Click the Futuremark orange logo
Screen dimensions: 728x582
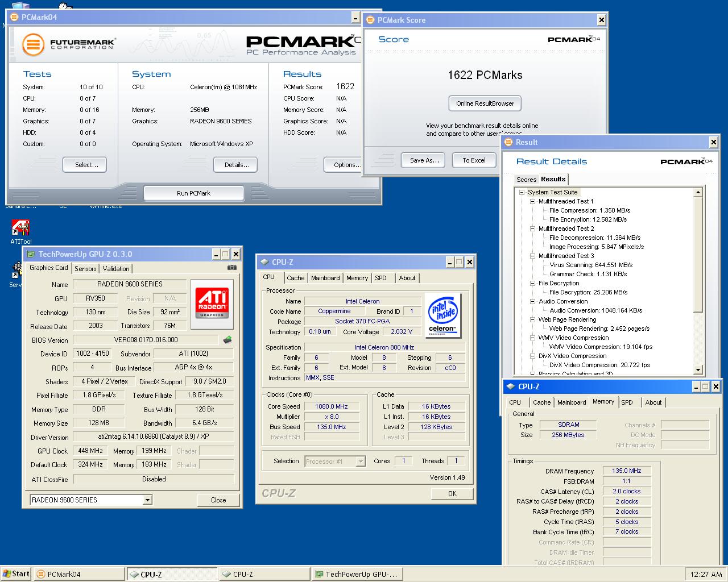33,44
